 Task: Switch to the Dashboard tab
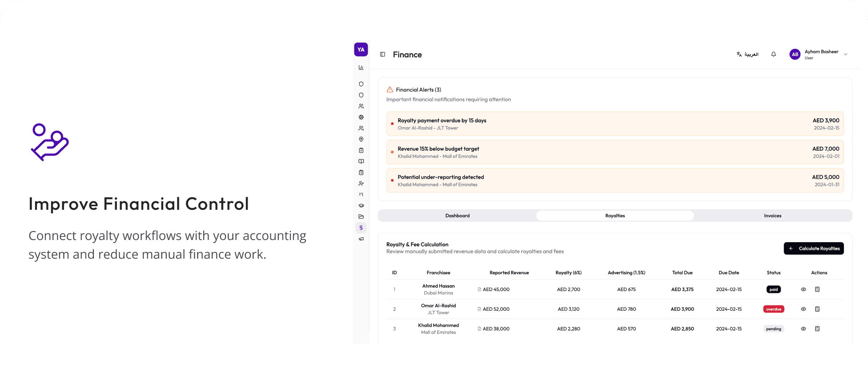(458, 216)
